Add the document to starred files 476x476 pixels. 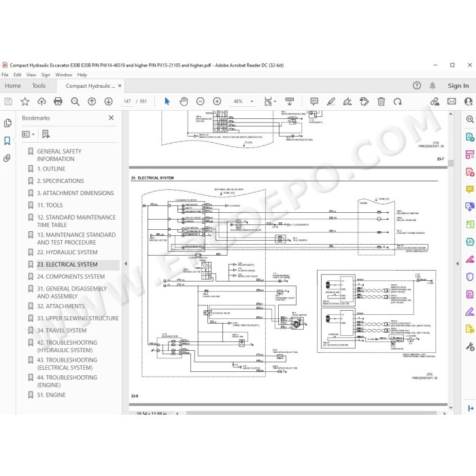pyautogui.click(x=25, y=101)
